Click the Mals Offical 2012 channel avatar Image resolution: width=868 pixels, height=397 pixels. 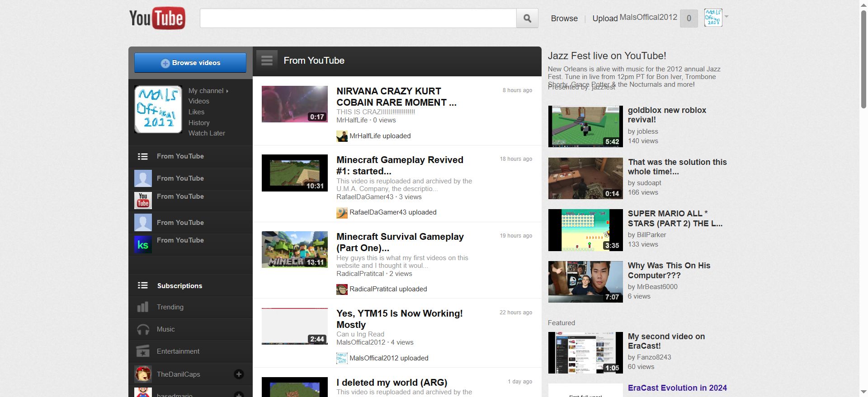point(158,109)
